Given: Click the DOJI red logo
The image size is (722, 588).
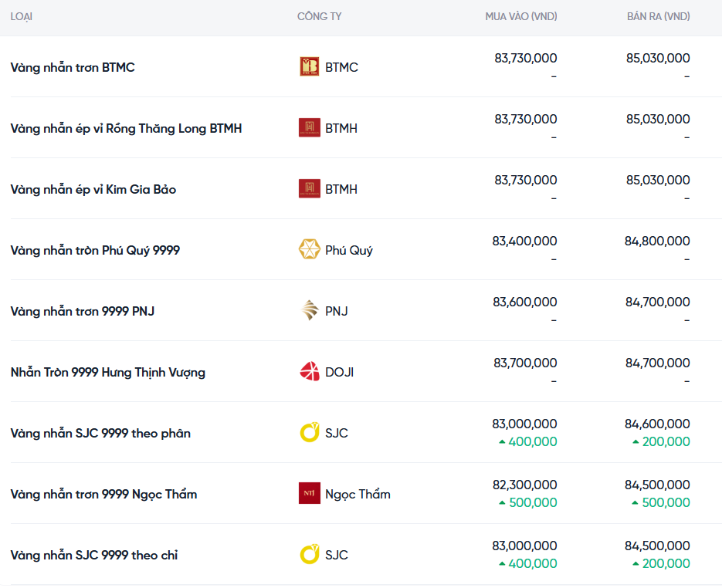Looking at the screenshot, I should coord(310,372).
